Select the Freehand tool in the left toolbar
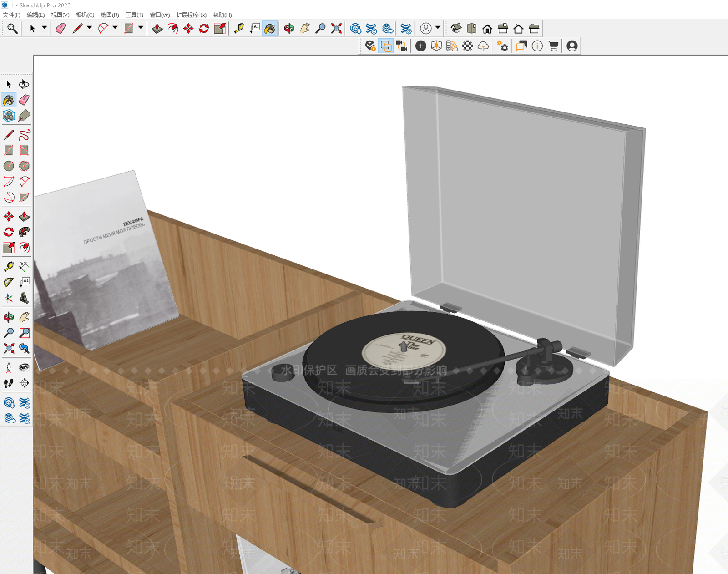The width and height of the screenshot is (728, 574). (24, 135)
